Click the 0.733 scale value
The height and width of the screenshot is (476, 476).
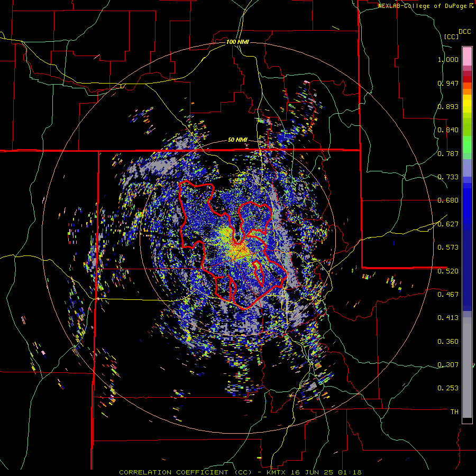click(x=448, y=177)
